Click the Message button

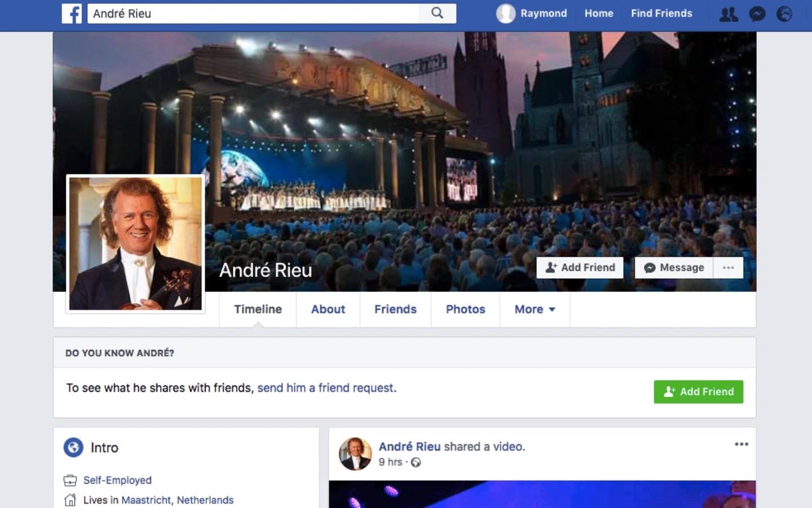point(674,268)
